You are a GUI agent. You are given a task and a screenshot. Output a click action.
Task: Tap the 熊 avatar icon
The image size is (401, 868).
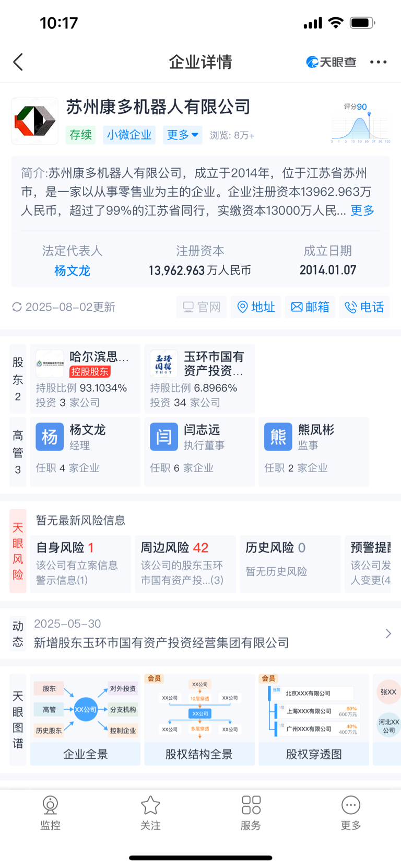[278, 437]
